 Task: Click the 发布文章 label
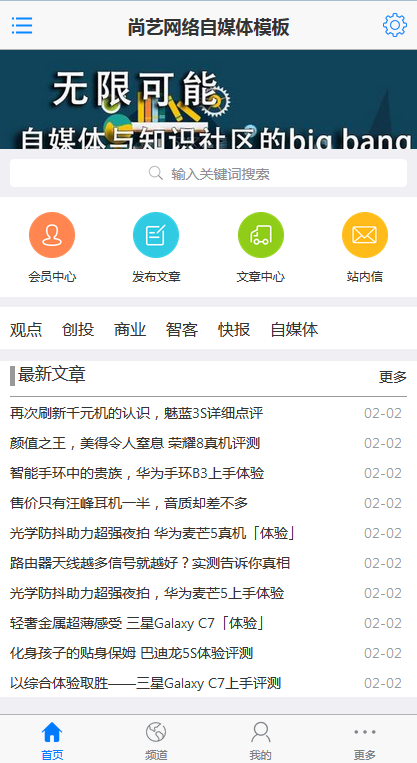point(156,277)
